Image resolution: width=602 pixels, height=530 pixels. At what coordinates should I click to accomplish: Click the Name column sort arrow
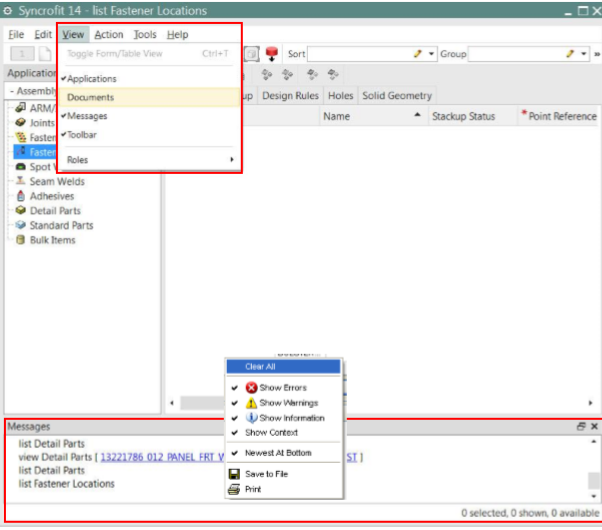coord(417,115)
